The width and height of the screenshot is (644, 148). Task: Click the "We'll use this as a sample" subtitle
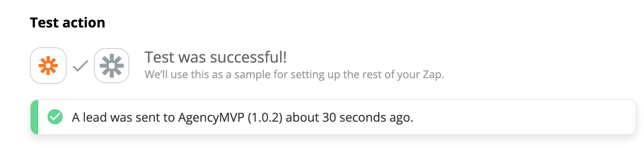point(294,74)
